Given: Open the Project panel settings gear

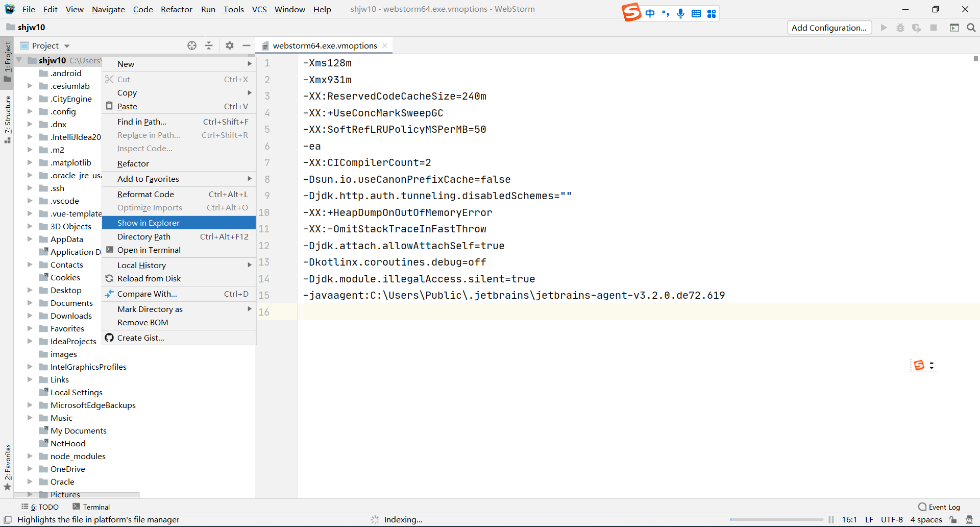Looking at the screenshot, I should [x=229, y=45].
